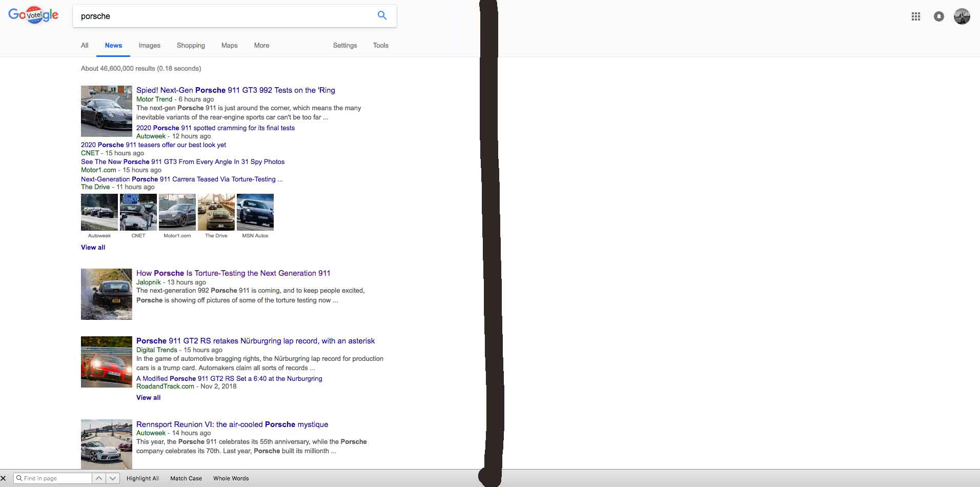Open 2020 Porsche 911 teasers CNET article
Screen dimensions: 980x487
[x=153, y=145]
